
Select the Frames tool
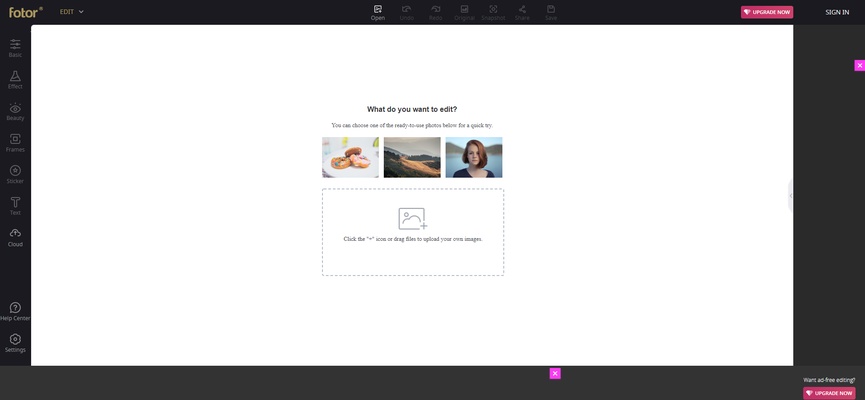point(15,142)
